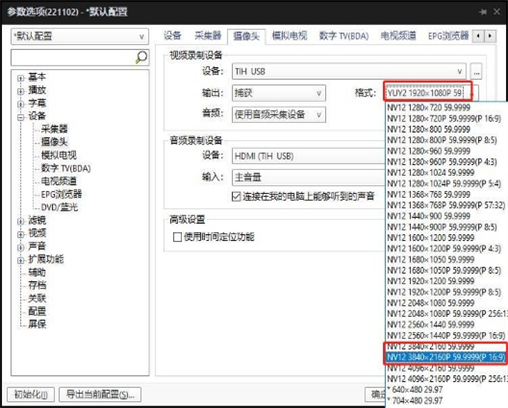Viewport: 508px width, 408px height.
Task: Enable 使用时间定位功能 checkbox
Action: point(177,237)
